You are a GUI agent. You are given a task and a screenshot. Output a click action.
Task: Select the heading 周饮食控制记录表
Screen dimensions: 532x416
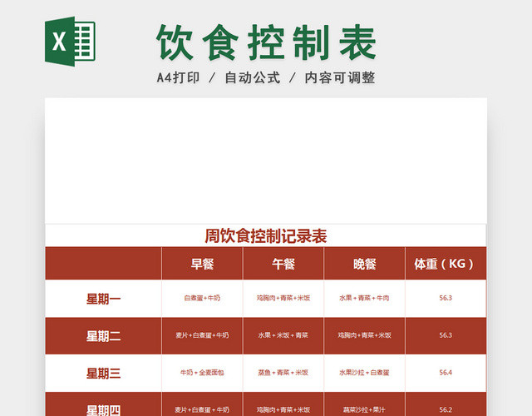tap(266, 236)
